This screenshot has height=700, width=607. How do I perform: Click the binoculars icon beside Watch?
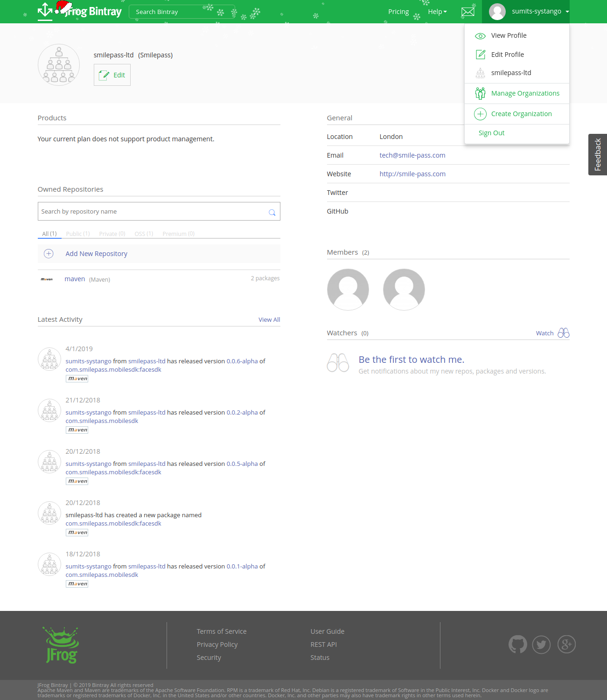tap(564, 333)
